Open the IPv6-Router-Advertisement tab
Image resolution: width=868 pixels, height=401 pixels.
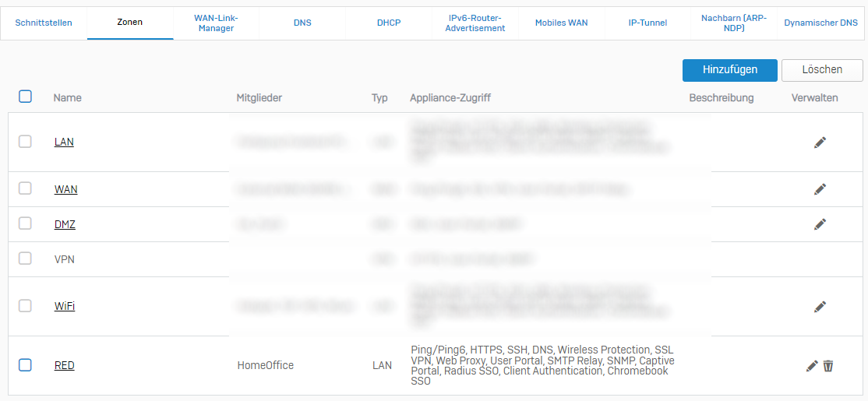pyautogui.click(x=475, y=23)
